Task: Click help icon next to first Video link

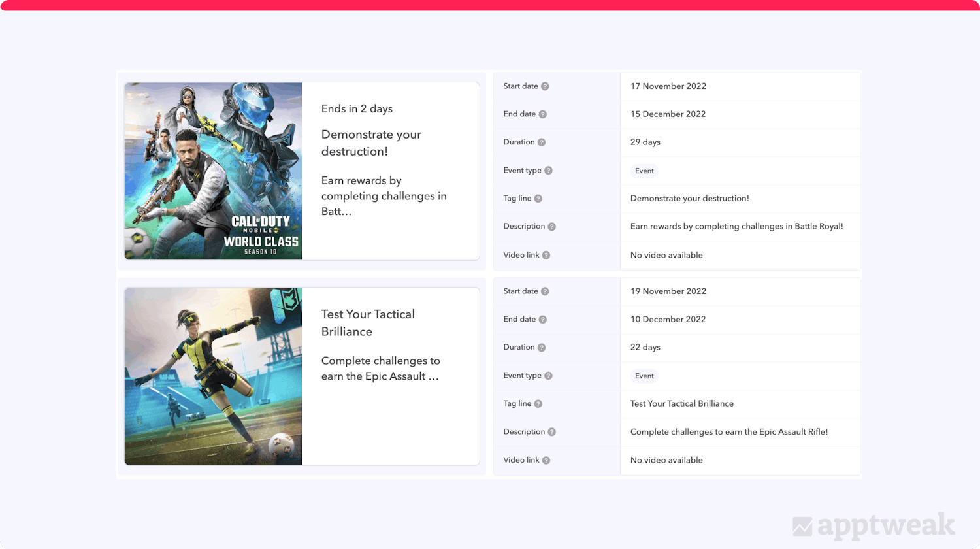Action: (546, 255)
